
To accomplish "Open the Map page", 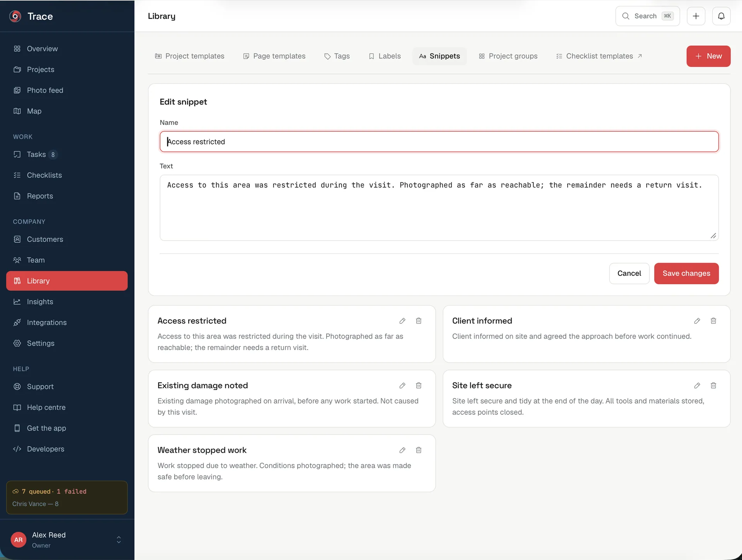I will [67, 111].
